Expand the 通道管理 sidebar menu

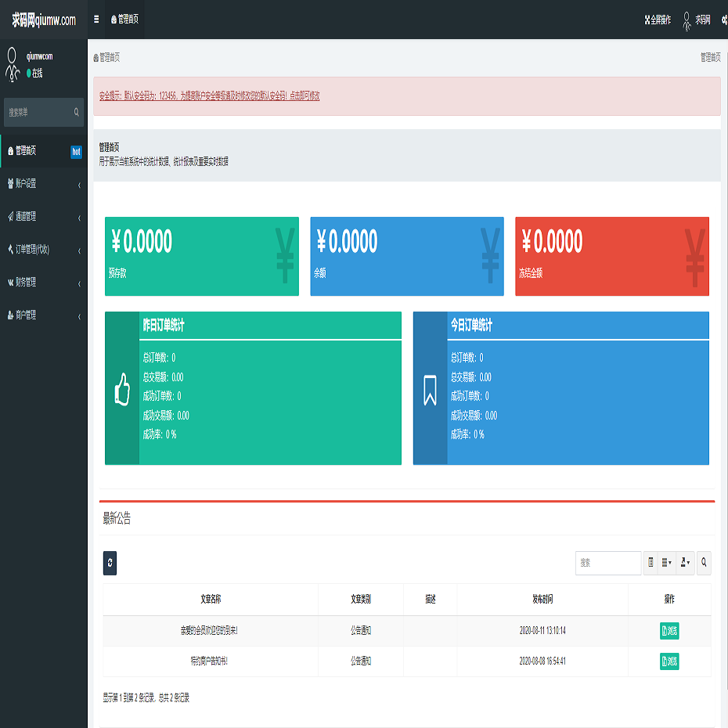click(43, 217)
